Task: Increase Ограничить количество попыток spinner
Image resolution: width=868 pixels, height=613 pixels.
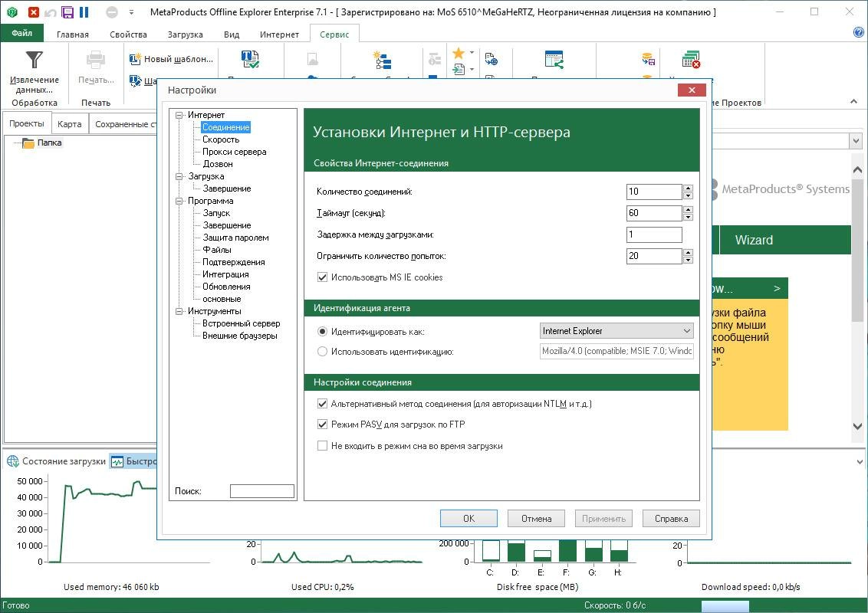Action: (x=688, y=252)
